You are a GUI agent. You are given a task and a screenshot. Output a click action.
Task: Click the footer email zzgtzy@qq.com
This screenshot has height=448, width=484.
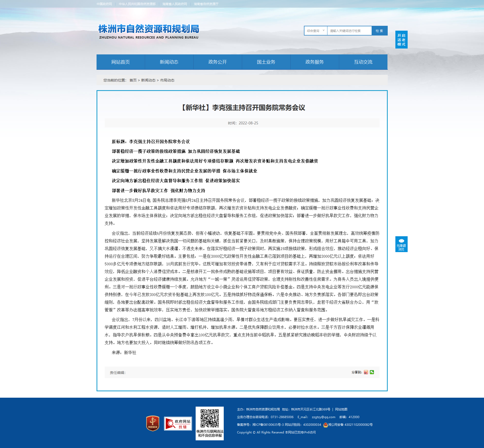[324, 417]
